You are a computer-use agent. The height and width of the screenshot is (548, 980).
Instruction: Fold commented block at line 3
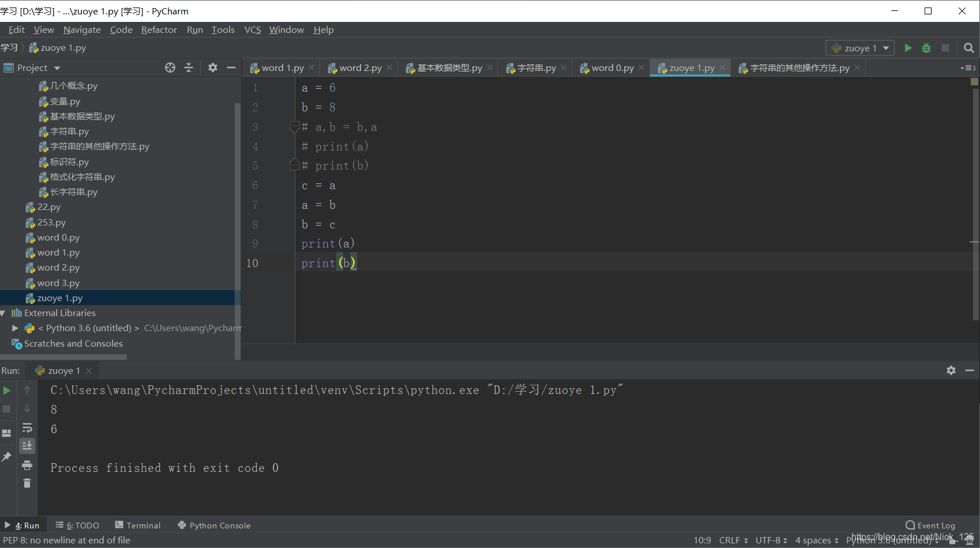[295, 127]
